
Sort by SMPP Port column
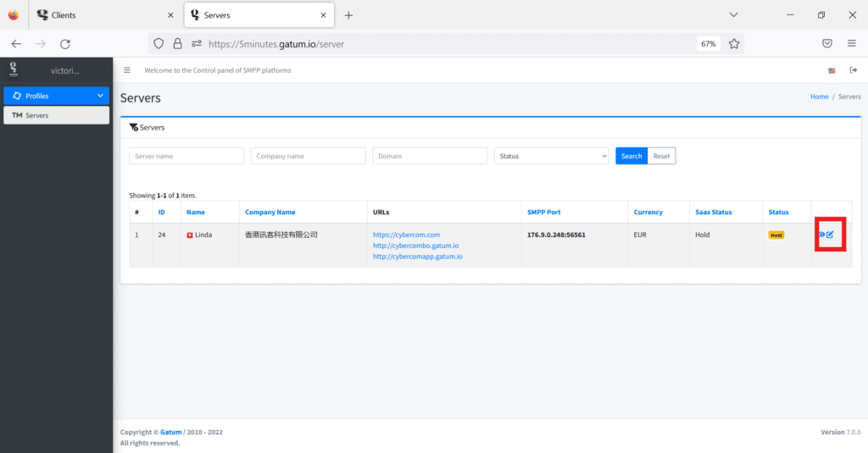(x=543, y=213)
